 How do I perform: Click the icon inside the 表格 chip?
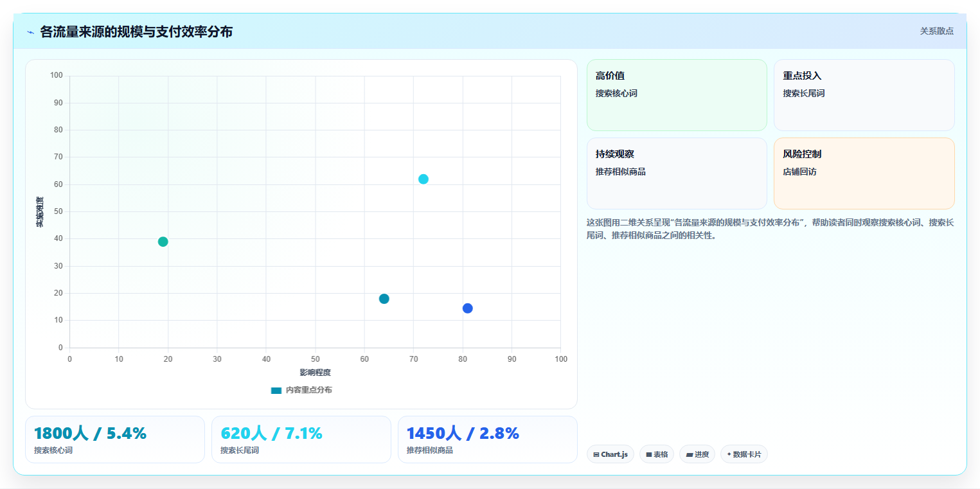point(649,455)
